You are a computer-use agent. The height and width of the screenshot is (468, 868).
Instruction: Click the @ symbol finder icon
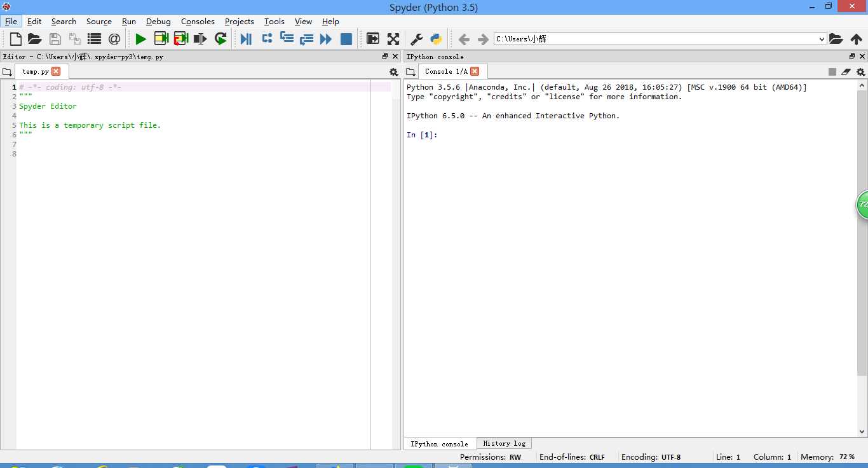(x=114, y=39)
